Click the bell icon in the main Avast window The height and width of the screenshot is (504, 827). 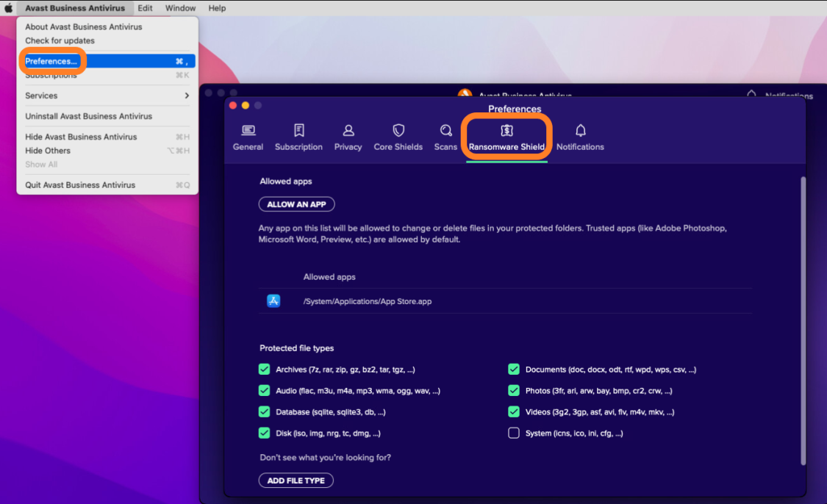click(x=751, y=94)
